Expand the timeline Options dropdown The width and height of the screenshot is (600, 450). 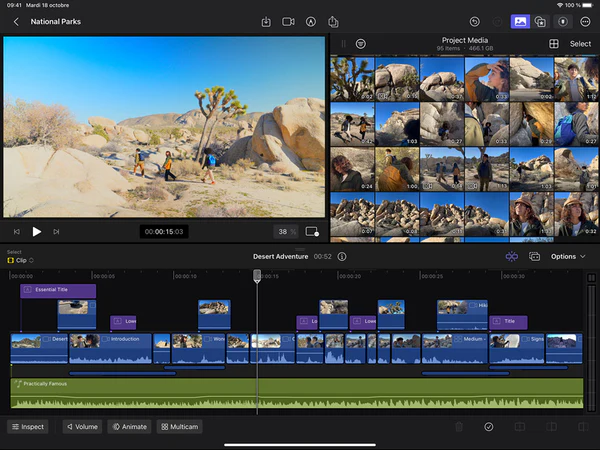tap(568, 256)
